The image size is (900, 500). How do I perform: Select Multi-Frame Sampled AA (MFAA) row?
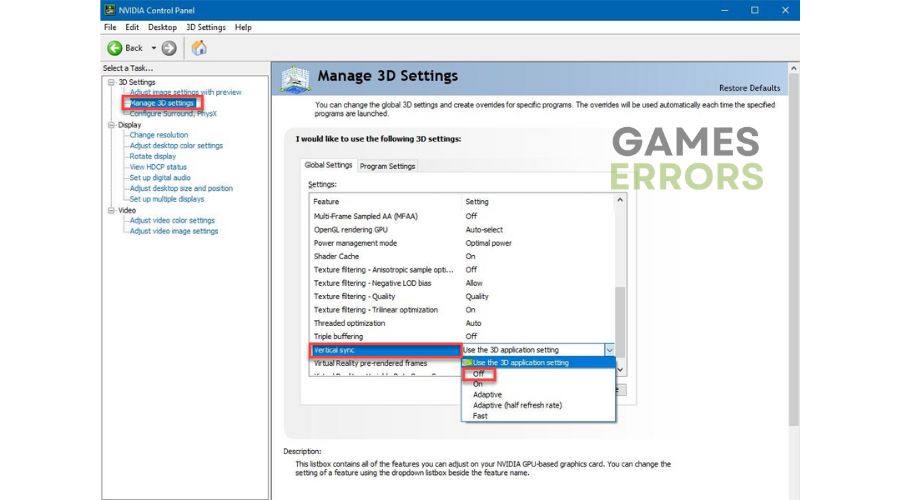[x=462, y=216]
